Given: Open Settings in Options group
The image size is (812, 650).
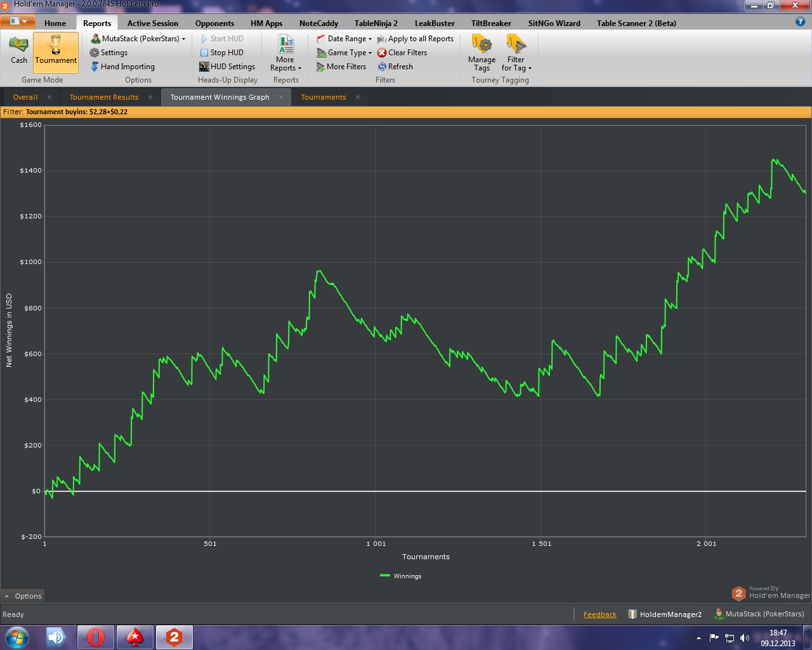Looking at the screenshot, I should (x=108, y=53).
